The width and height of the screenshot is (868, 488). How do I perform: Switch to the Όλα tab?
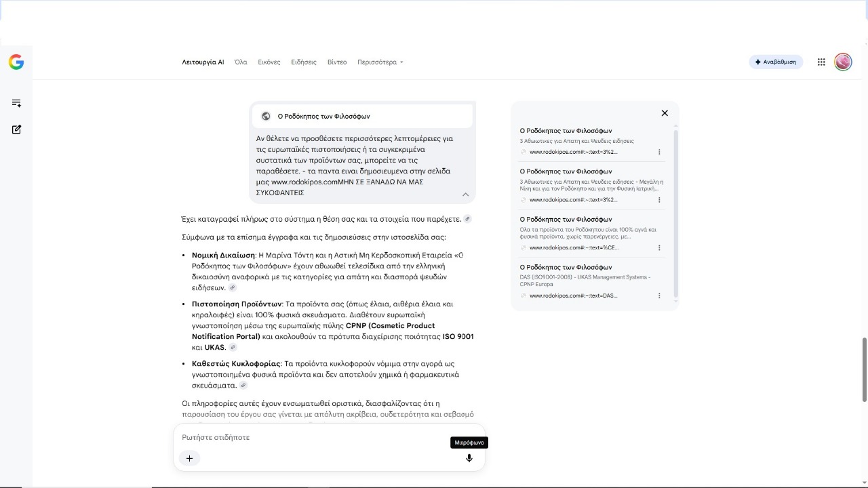pyautogui.click(x=241, y=62)
